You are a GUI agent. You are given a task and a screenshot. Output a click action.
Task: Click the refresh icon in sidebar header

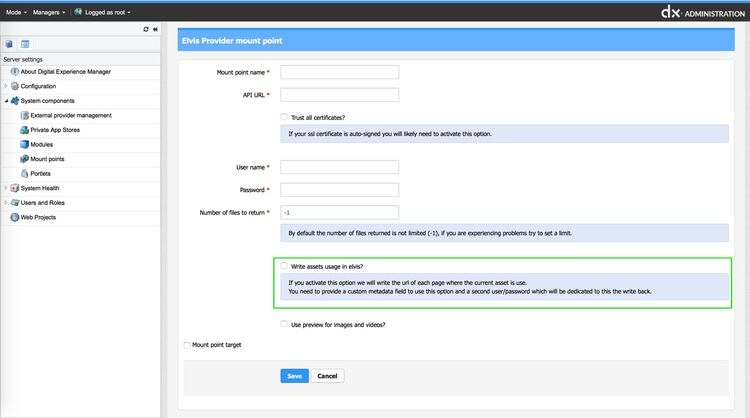tap(146, 29)
